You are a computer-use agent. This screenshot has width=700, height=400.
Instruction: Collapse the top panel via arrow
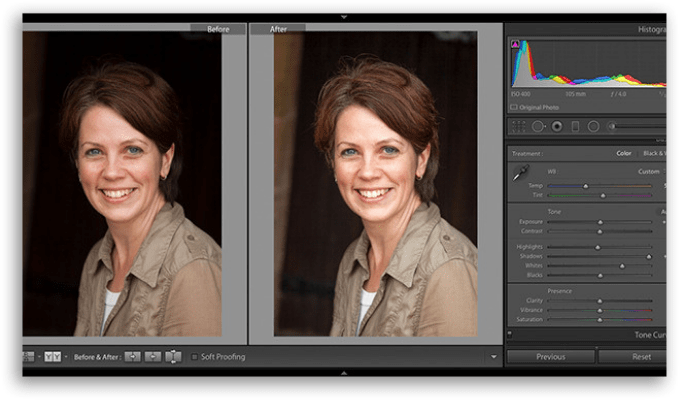click(344, 17)
